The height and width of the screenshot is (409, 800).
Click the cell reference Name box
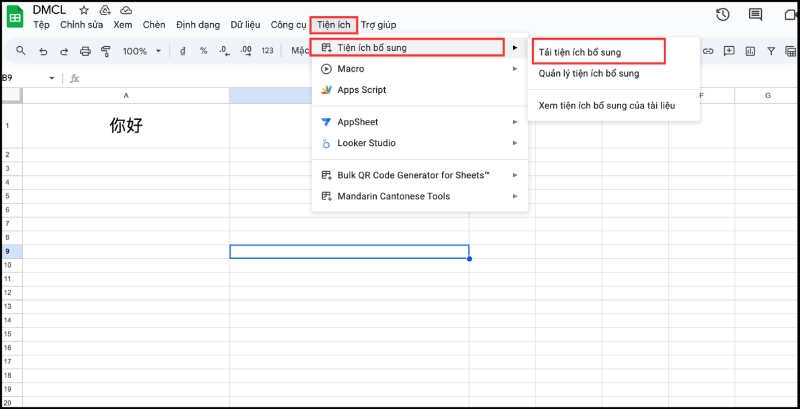pos(26,78)
